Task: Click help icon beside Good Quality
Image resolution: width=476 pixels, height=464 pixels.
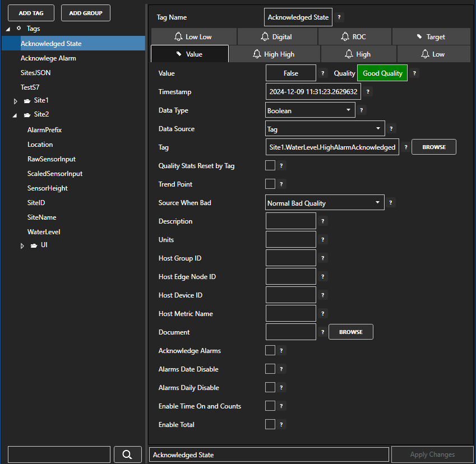Action: click(414, 73)
